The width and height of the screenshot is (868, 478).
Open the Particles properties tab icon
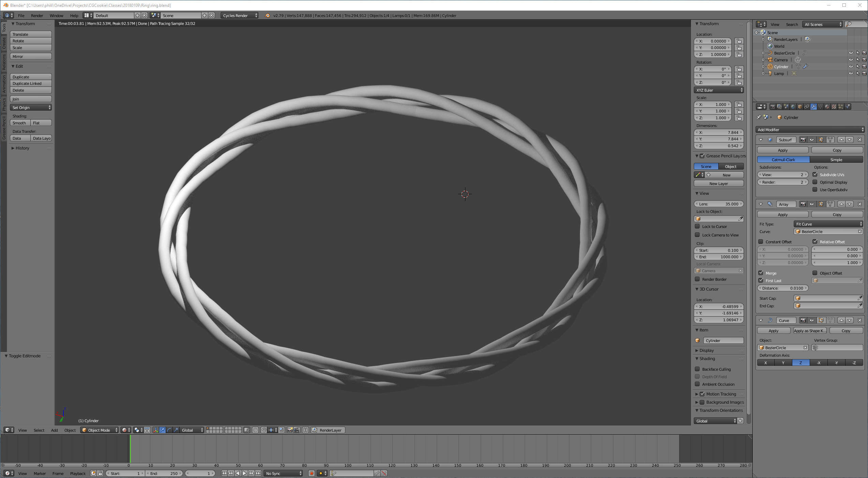pyautogui.click(x=841, y=107)
